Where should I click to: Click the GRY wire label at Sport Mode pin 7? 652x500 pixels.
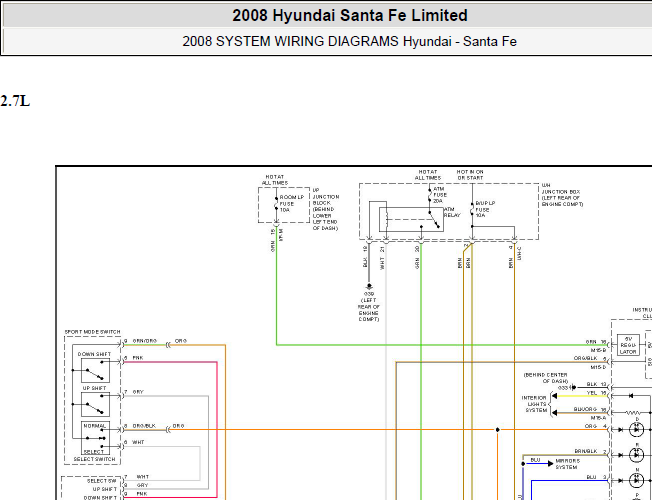(138, 392)
